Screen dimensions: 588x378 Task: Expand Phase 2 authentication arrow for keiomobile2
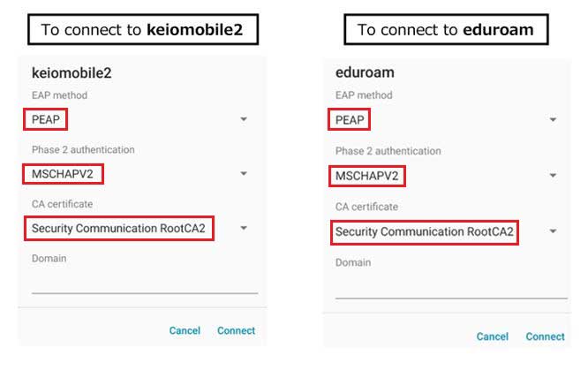point(244,174)
